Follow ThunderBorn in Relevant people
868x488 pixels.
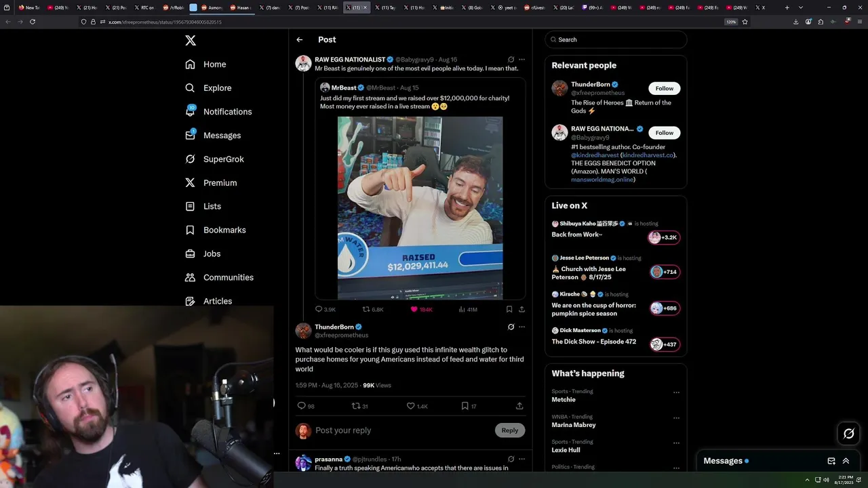coord(665,88)
